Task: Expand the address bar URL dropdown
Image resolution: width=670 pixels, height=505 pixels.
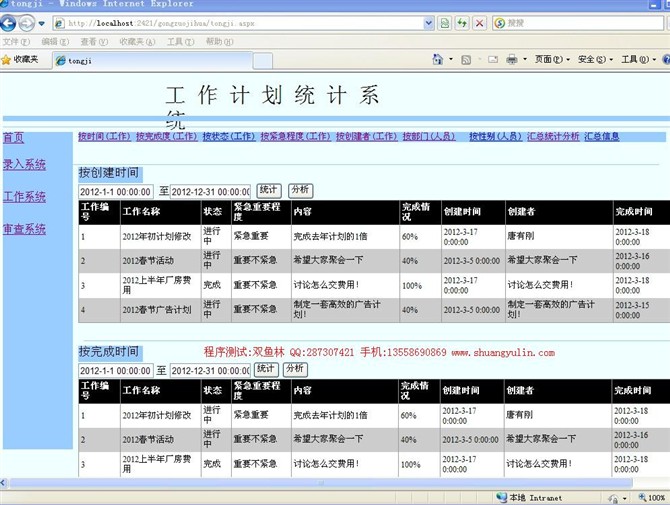Action: [429, 23]
